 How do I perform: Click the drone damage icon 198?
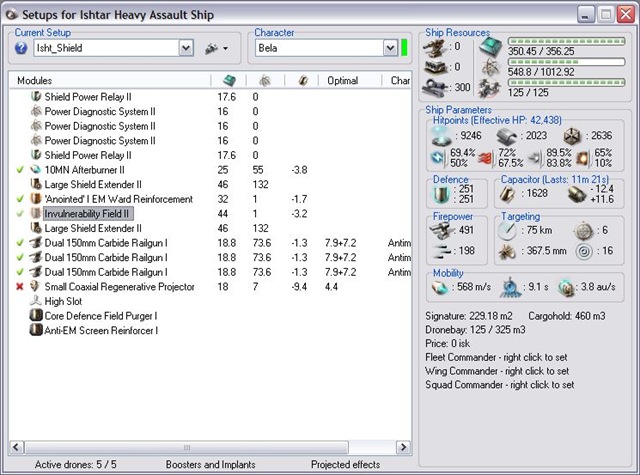tap(442, 251)
